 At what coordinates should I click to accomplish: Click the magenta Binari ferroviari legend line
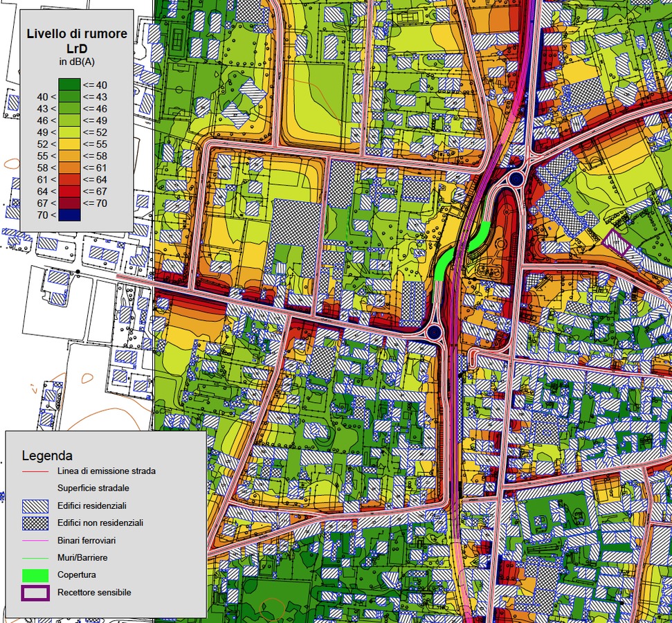pos(35,540)
